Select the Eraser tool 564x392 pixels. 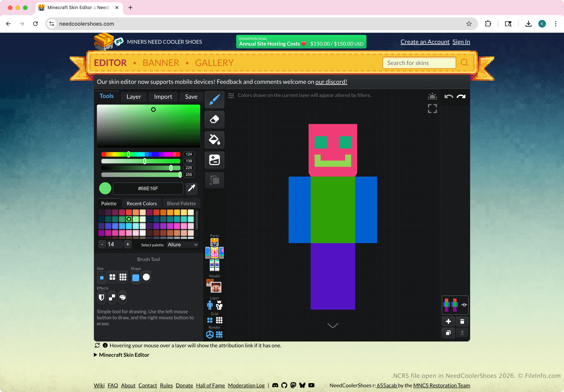[x=214, y=120]
